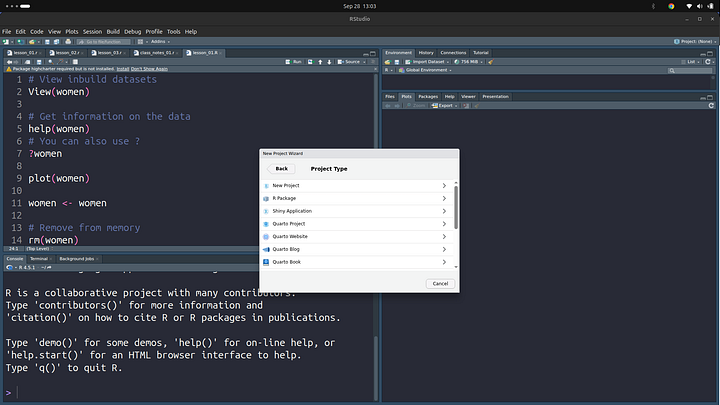Screen dimensions: 720x405
Task: Open the List view dropdown in Environment
Action: pyautogui.click(x=691, y=62)
